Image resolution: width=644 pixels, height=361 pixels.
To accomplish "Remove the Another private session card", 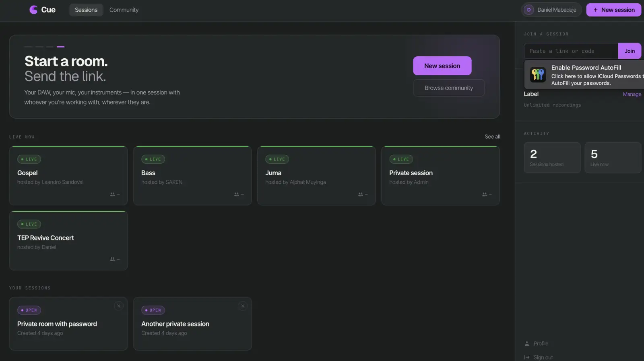I will (243, 306).
